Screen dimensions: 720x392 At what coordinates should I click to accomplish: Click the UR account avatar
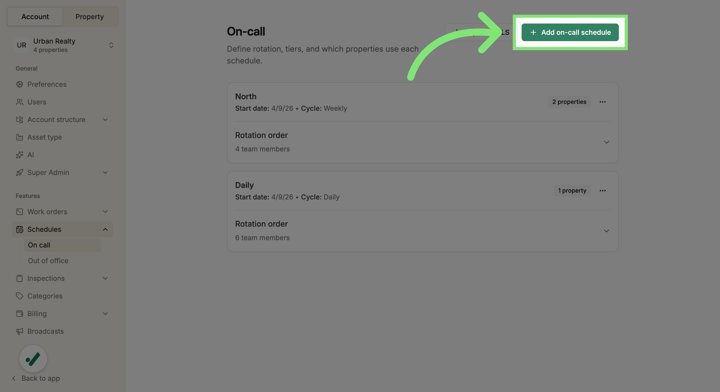point(21,45)
